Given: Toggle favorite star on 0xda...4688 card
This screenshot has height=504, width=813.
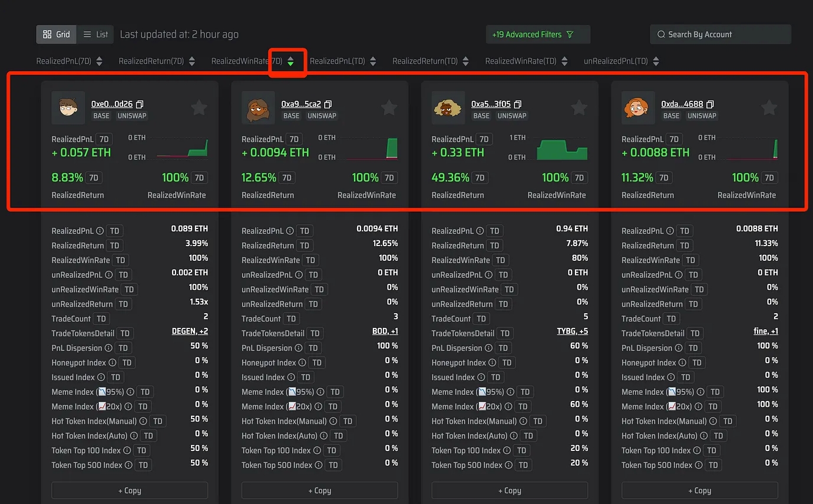Looking at the screenshot, I should [x=769, y=108].
